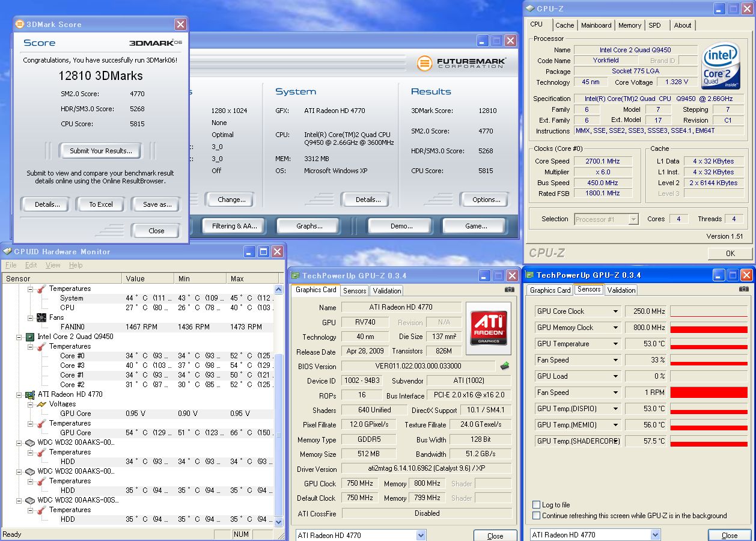Click the CPUID Hardware Monitor title bar icon
Image resolution: width=756 pixels, height=541 pixels.
point(7,251)
